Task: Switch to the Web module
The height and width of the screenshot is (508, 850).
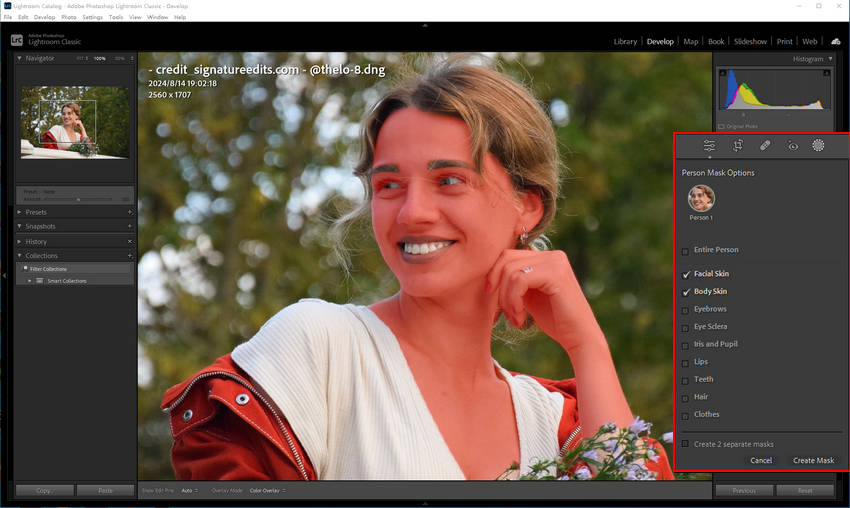Action: click(810, 41)
